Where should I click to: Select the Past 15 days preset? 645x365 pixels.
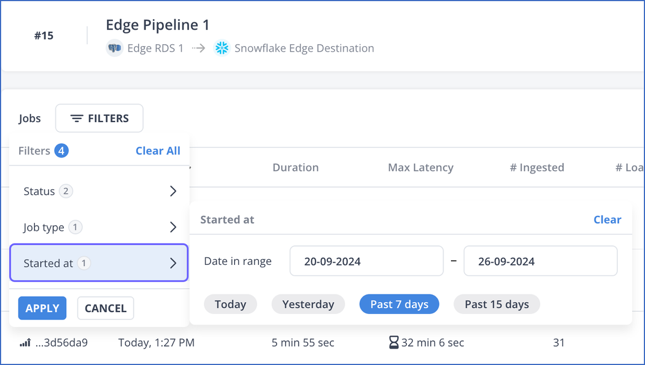(497, 304)
